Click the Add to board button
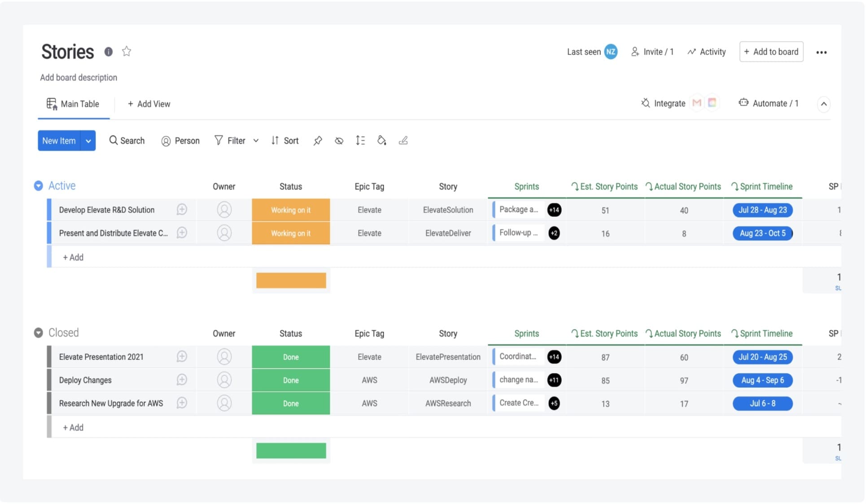866x504 pixels. [x=771, y=52]
